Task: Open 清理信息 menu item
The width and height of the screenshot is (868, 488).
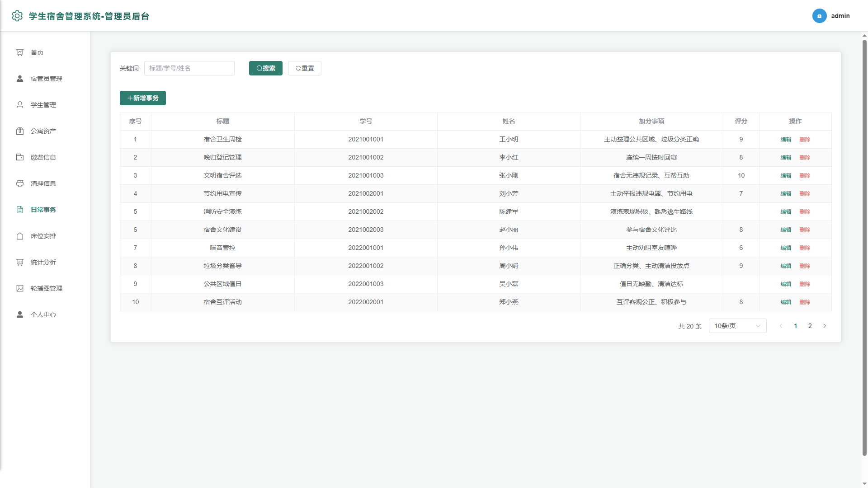Action: 45,183
